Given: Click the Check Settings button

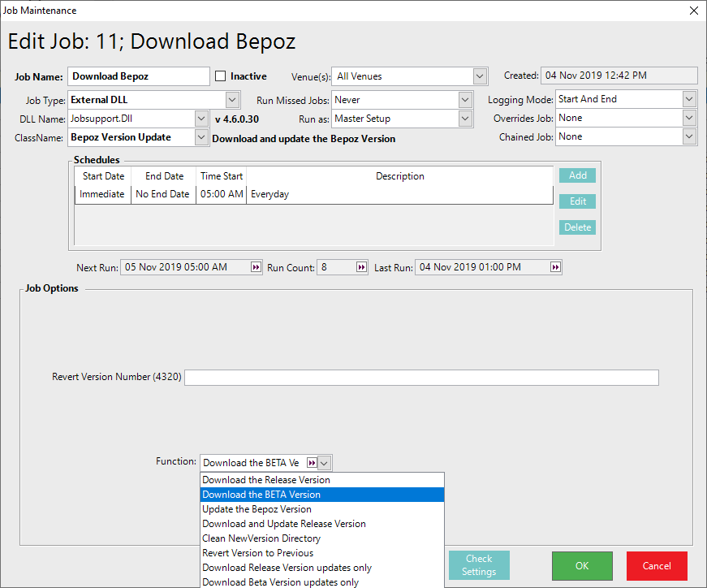Looking at the screenshot, I should click(479, 565).
